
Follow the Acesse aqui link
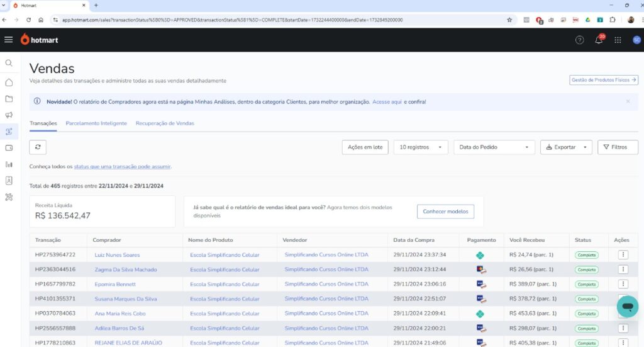pyautogui.click(x=387, y=102)
